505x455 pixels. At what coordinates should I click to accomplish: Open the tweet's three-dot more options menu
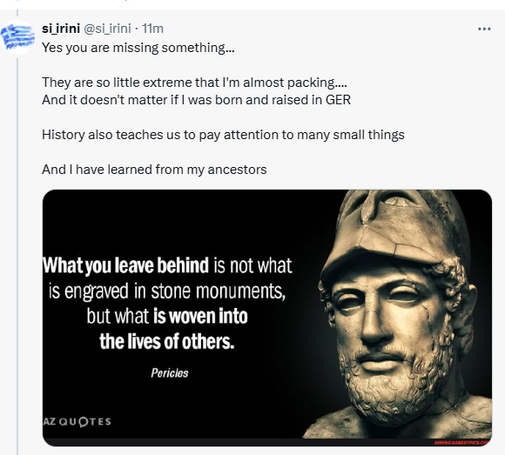point(484,29)
